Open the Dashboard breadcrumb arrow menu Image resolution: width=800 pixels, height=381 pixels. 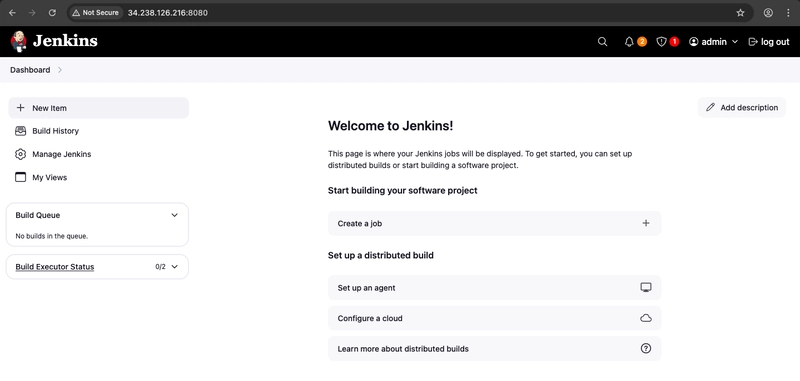60,70
